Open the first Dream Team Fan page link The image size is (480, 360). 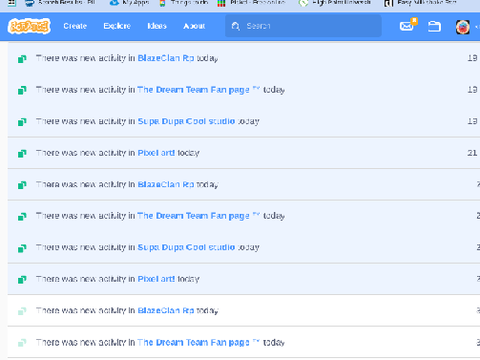click(199, 90)
